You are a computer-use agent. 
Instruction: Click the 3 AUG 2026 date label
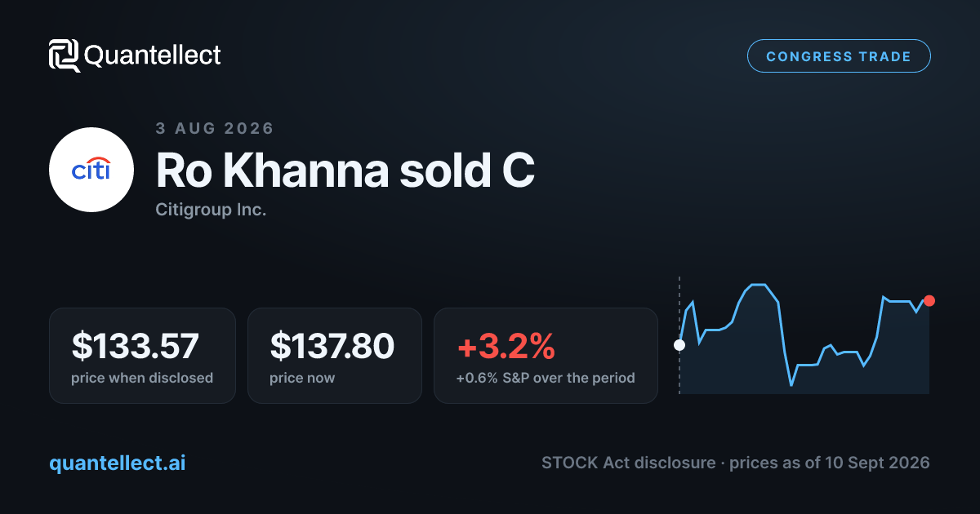click(x=215, y=128)
